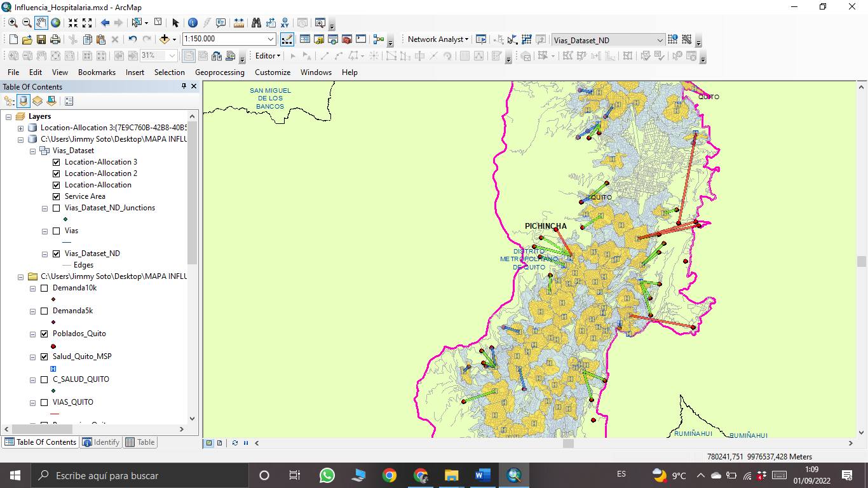Toggle the Service Area layer checkbox
The image size is (868, 488).
click(x=56, y=196)
